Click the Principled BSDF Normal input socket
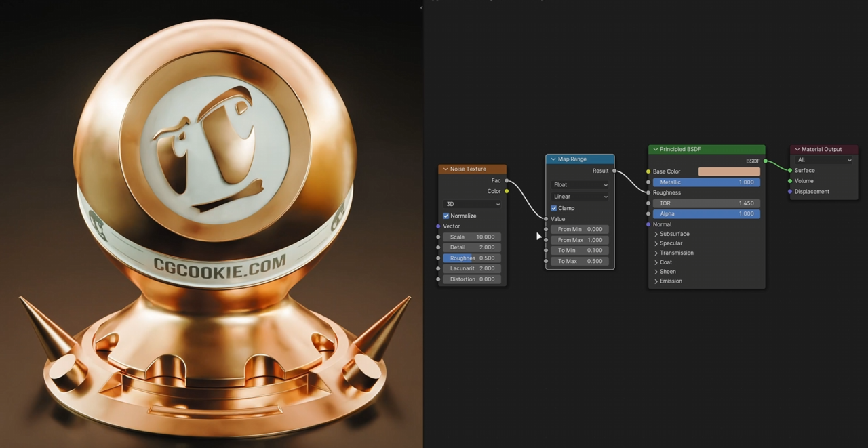Screen dimensions: 868x448 point(648,224)
